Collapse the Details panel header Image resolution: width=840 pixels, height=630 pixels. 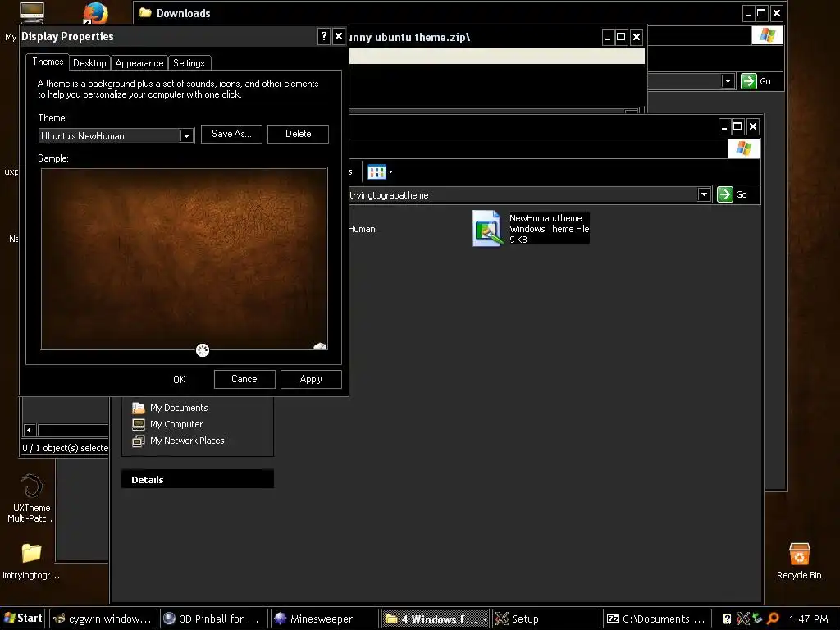198,479
